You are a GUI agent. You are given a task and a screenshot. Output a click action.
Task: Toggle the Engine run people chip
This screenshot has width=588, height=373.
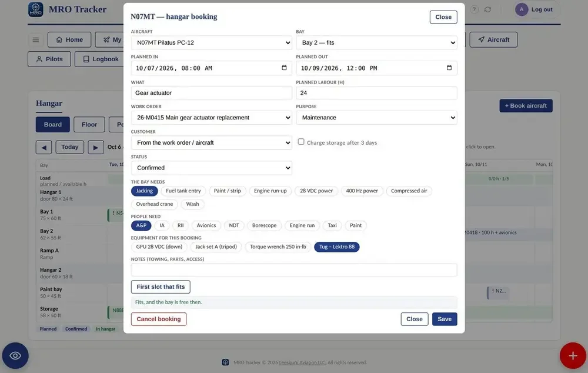click(302, 225)
